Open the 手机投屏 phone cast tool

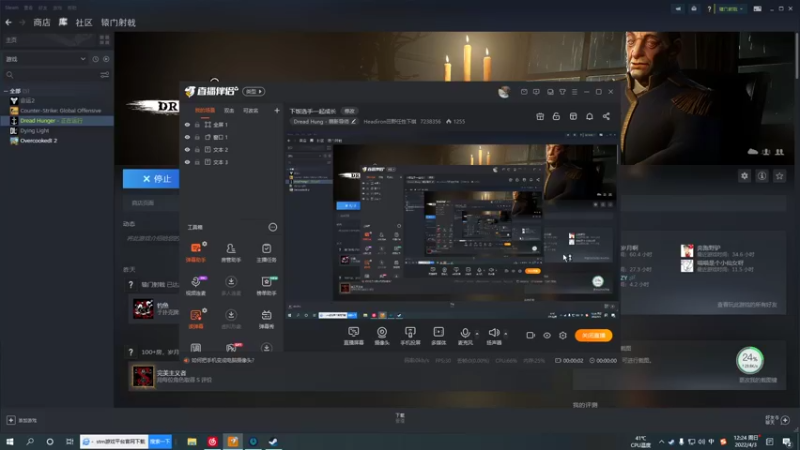[410, 336]
